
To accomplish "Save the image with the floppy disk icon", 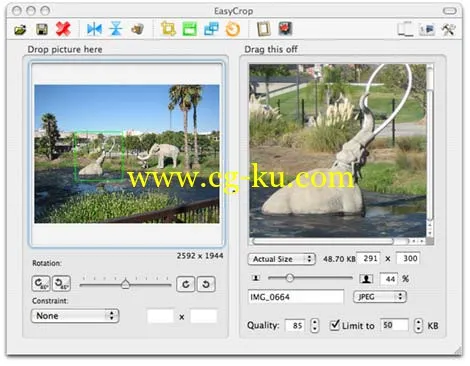I will [42, 29].
